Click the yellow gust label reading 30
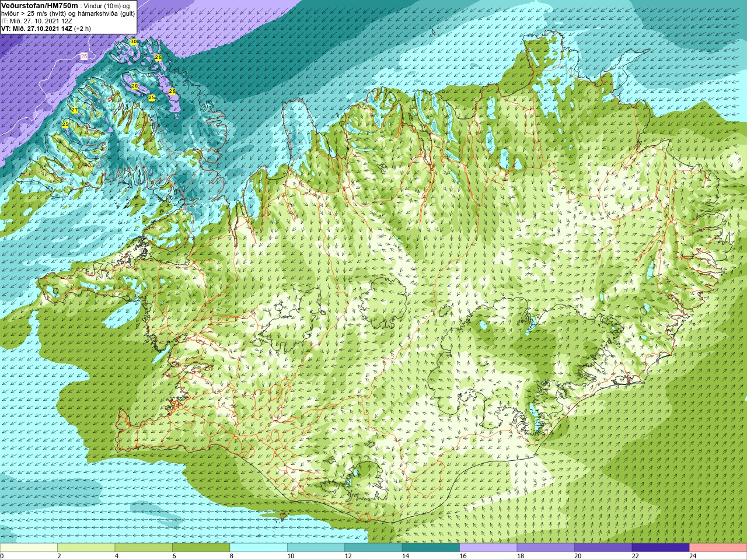747x560 pixels. click(x=134, y=42)
